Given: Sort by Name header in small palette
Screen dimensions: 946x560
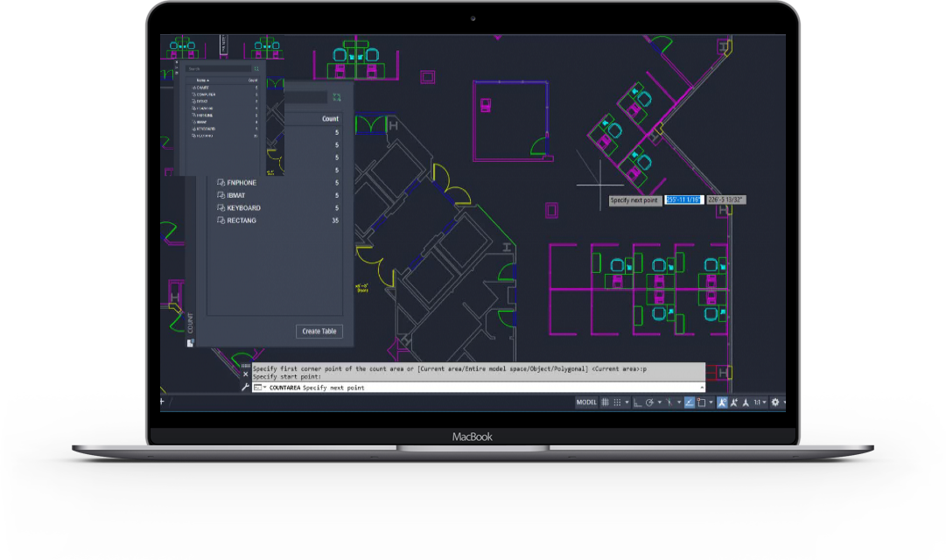Looking at the screenshot, I should (203, 80).
